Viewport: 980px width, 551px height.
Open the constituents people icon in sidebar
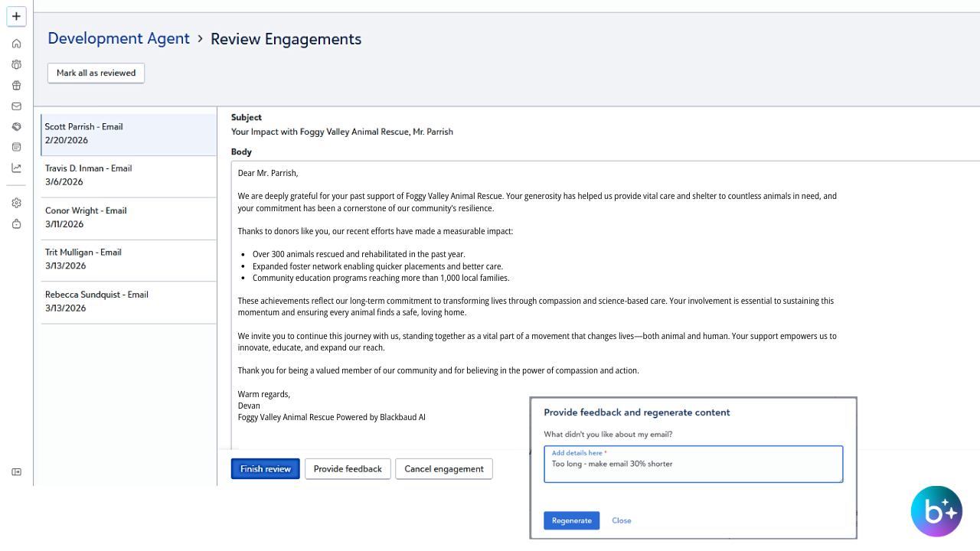click(x=16, y=64)
